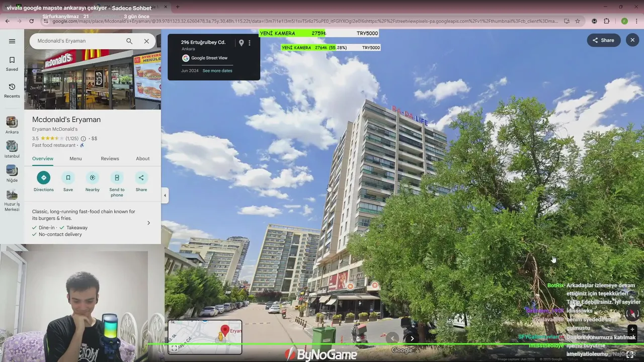The image size is (644, 362).
Task: Open the recent Niğde entry in sidebar
Action: coord(12,174)
